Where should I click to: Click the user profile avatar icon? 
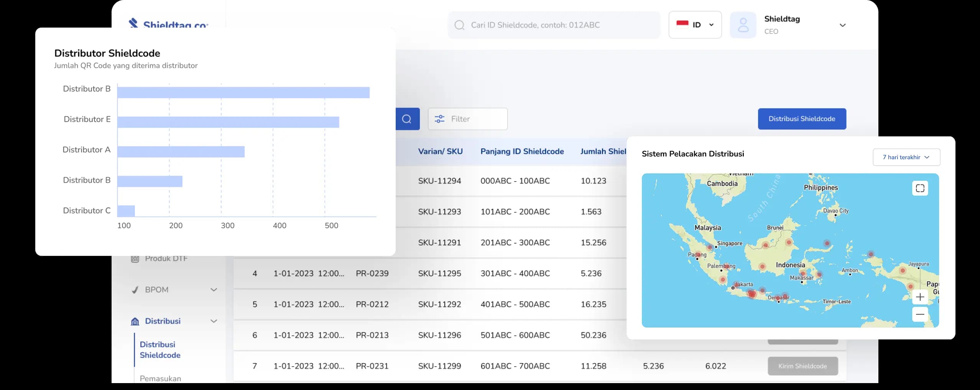click(x=743, y=25)
